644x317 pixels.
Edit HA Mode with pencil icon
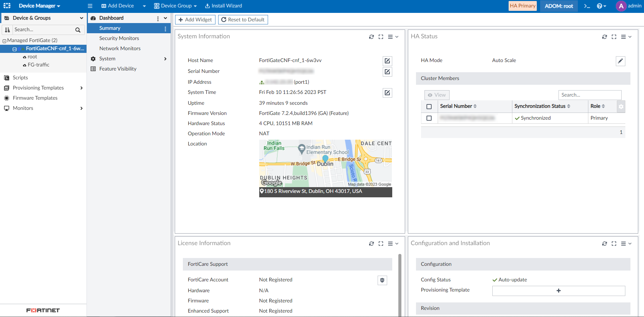[620, 61]
